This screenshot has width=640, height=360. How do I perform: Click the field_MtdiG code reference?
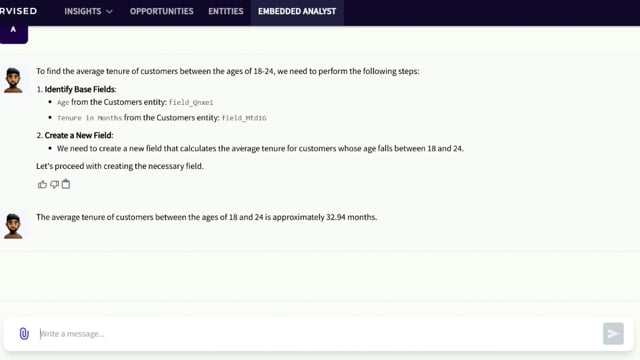tap(244, 118)
